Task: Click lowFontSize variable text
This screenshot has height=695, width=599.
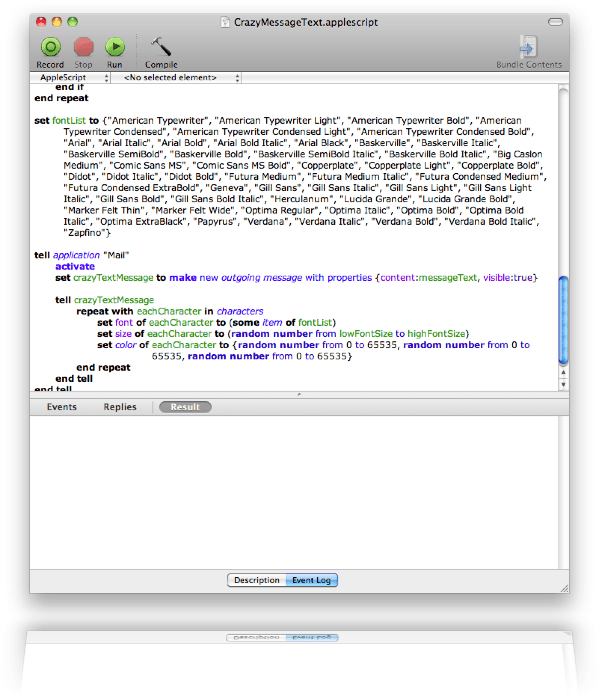Action: [x=366, y=334]
